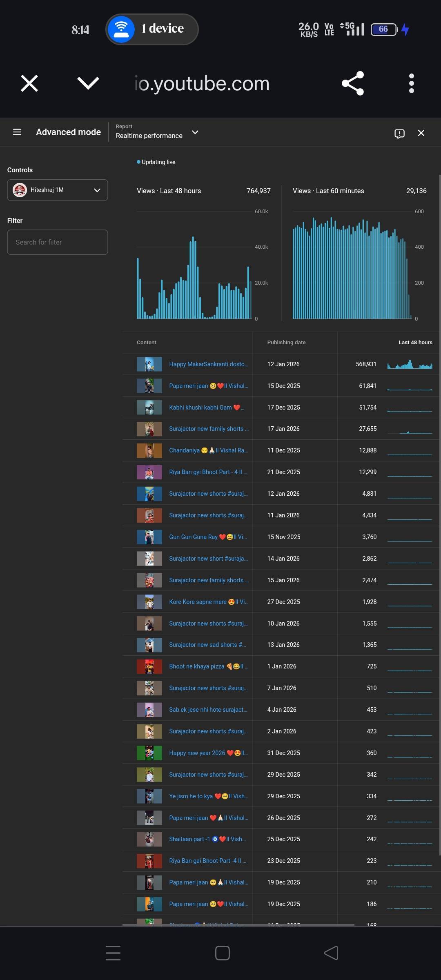441x980 pixels.
Task: Select the Chandaniya video thumbnail
Action: coord(149,451)
